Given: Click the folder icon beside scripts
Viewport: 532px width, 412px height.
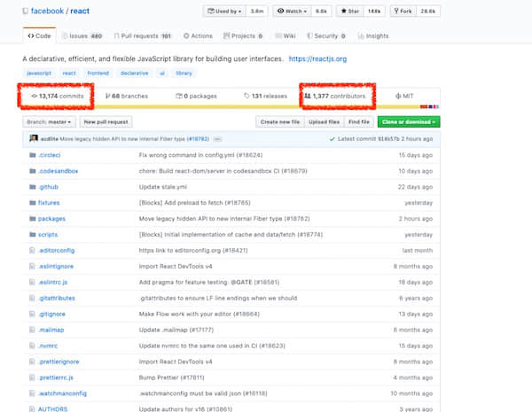Looking at the screenshot, I should click(x=32, y=235).
